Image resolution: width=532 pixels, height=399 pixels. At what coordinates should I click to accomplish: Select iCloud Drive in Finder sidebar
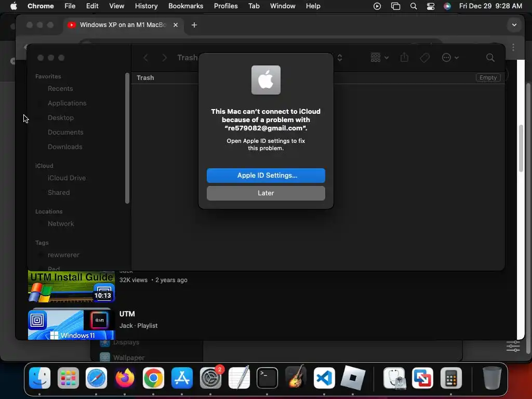point(66,178)
